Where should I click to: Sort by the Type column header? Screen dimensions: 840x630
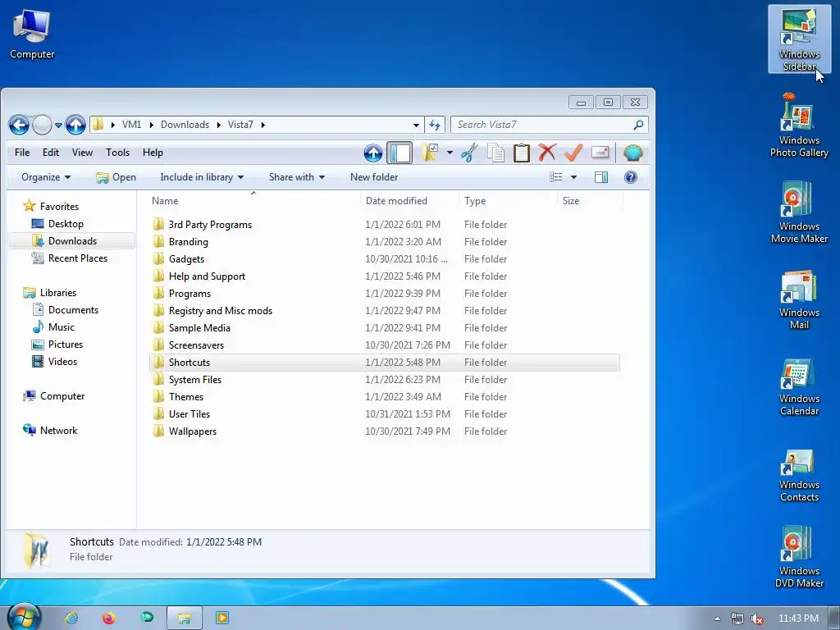[508, 201]
